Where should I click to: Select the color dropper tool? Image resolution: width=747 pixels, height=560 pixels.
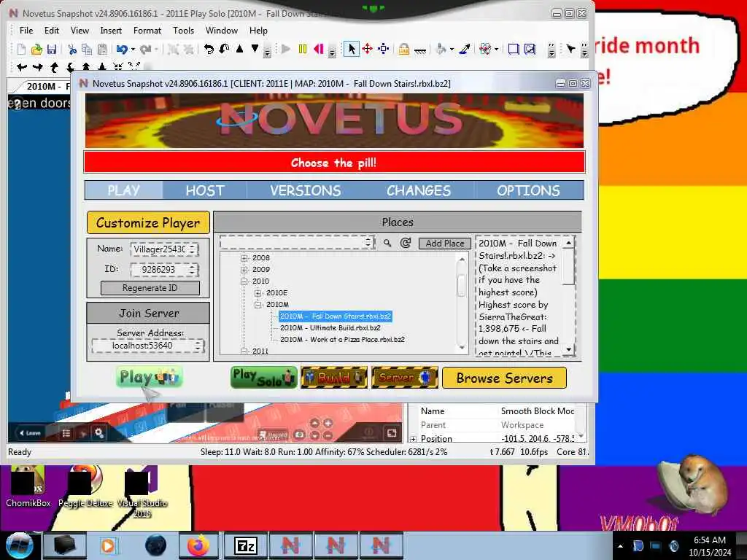(465, 49)
